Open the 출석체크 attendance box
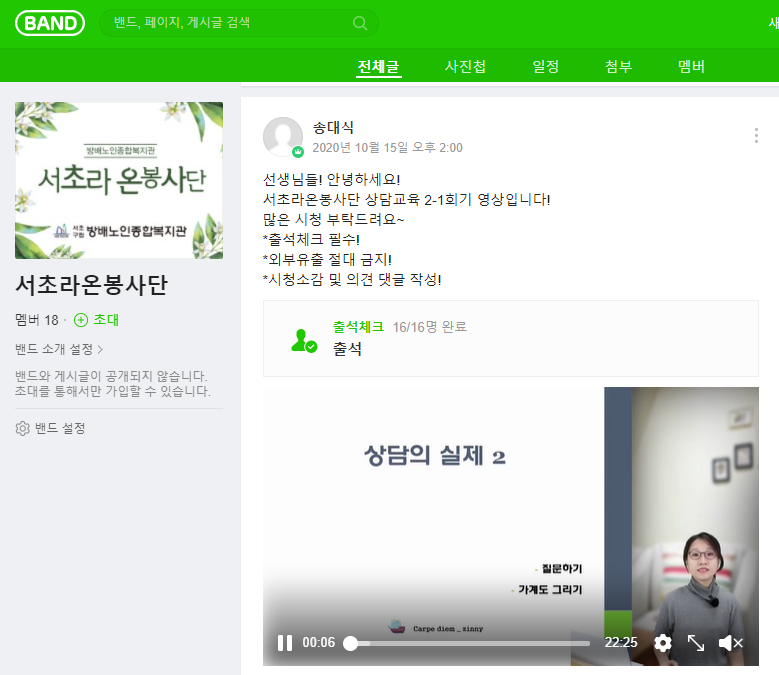 pyautogui.click(x=511, y=338)
